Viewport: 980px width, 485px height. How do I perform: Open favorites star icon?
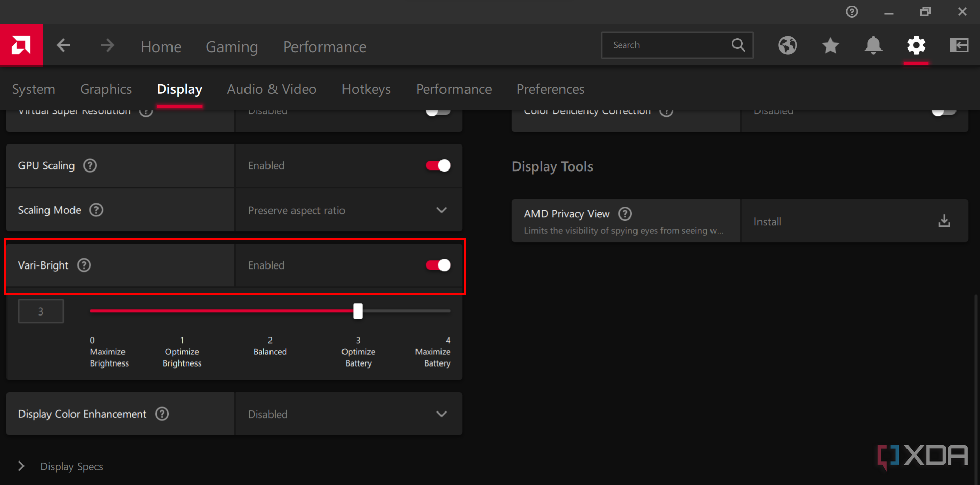830,45
